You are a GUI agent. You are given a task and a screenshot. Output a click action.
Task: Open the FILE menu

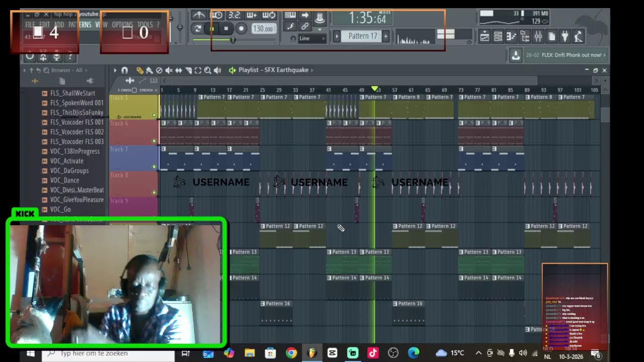tap(30, 24)
